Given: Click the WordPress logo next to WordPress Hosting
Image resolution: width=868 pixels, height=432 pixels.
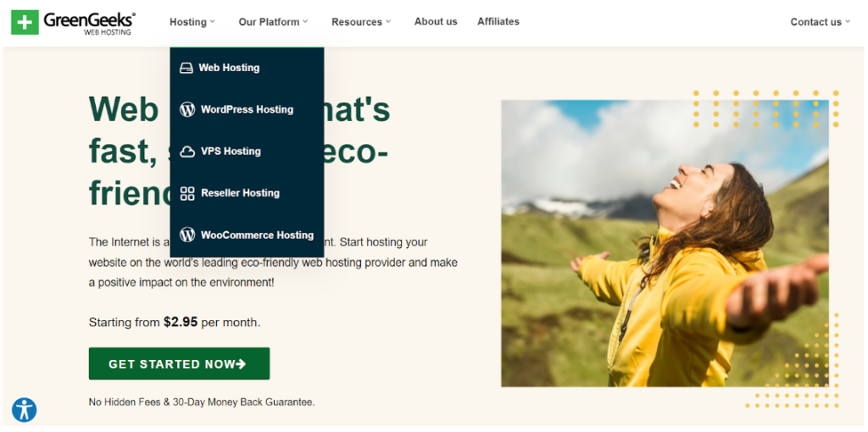Looking at the screenshot, I should [187, 109].
